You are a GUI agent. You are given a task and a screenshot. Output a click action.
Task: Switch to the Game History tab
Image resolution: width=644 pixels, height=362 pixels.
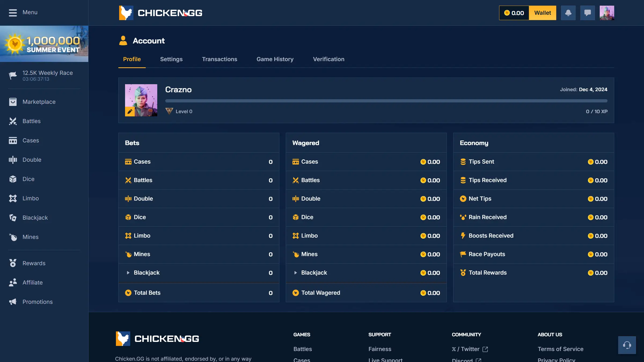click(275, 59)
